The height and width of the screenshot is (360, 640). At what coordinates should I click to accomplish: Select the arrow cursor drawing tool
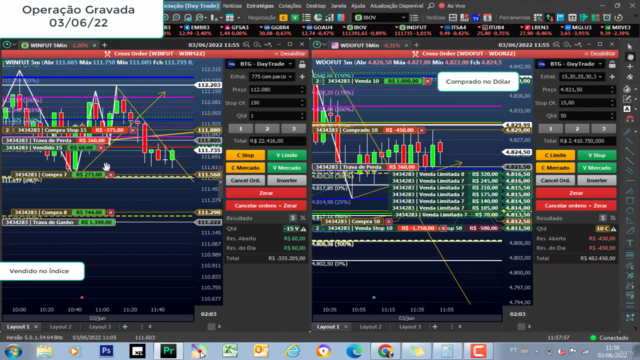pos(630,47)
